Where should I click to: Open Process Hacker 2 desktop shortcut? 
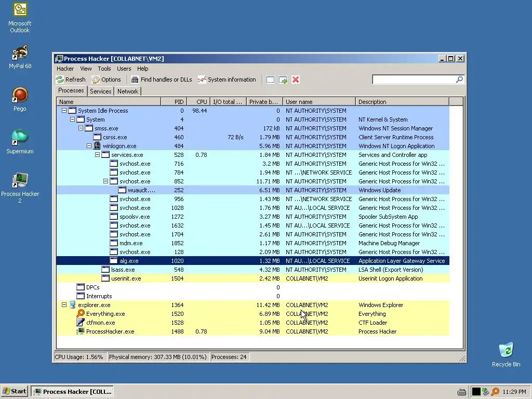(20, 188)
